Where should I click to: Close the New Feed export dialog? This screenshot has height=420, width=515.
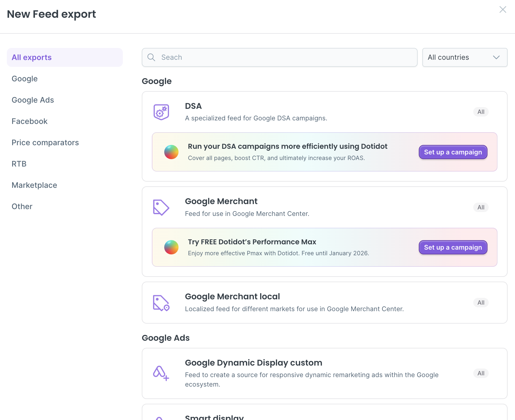pos(503,10)
